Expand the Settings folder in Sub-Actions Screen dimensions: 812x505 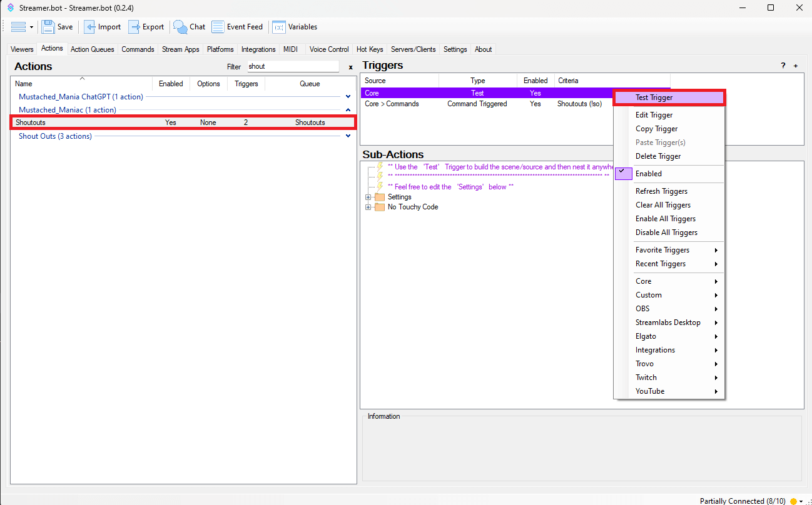click(x=368, y=197)
